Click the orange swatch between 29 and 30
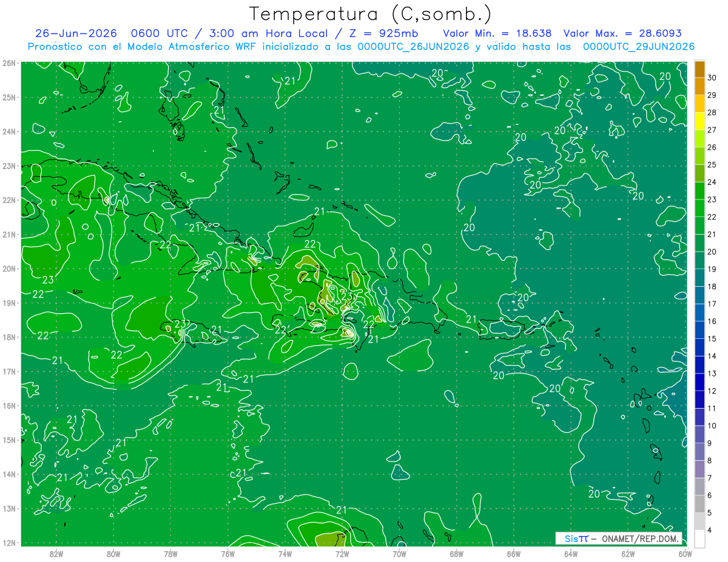This screenshot has width=728, height=562. tap(699, 87)
